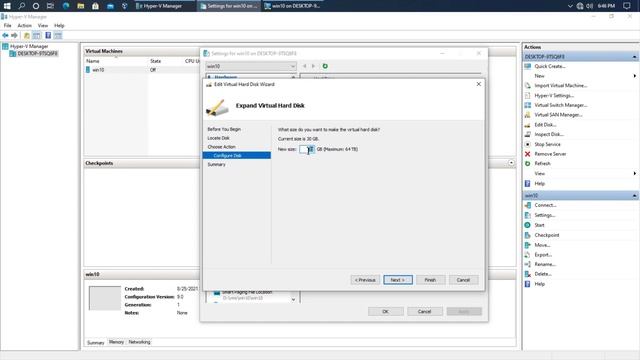The image size is (640, 360).
Task: Open the win10 VM dropdown in Settings window
Action: pos(251,66)
